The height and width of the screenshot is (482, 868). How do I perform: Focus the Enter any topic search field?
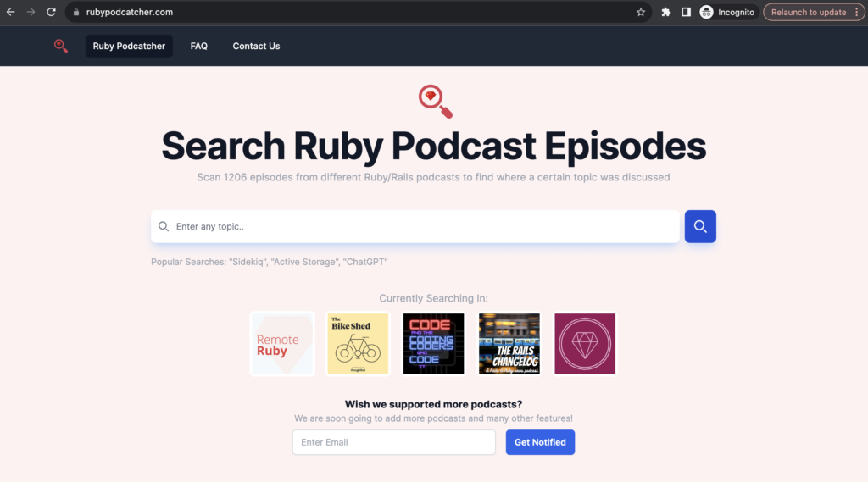(x=415, y=227)
